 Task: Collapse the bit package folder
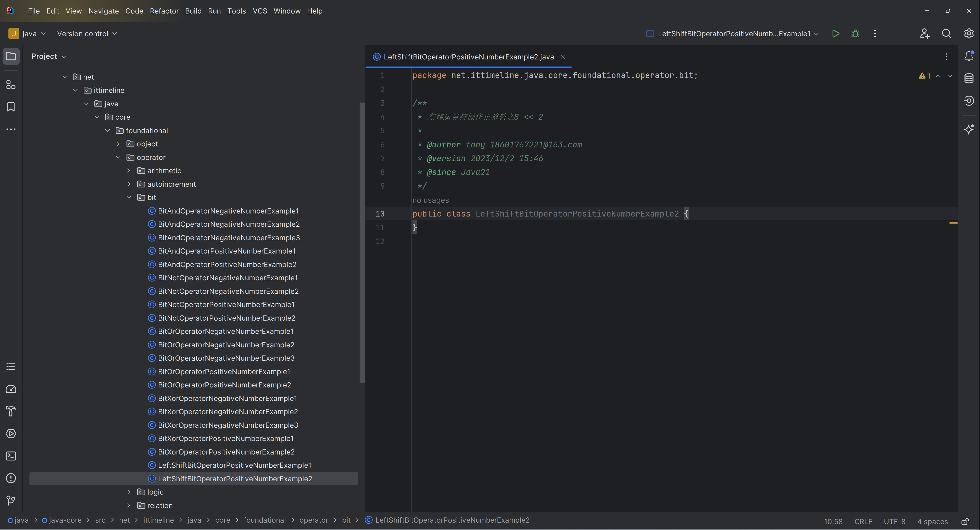click(x=129, y=197)
